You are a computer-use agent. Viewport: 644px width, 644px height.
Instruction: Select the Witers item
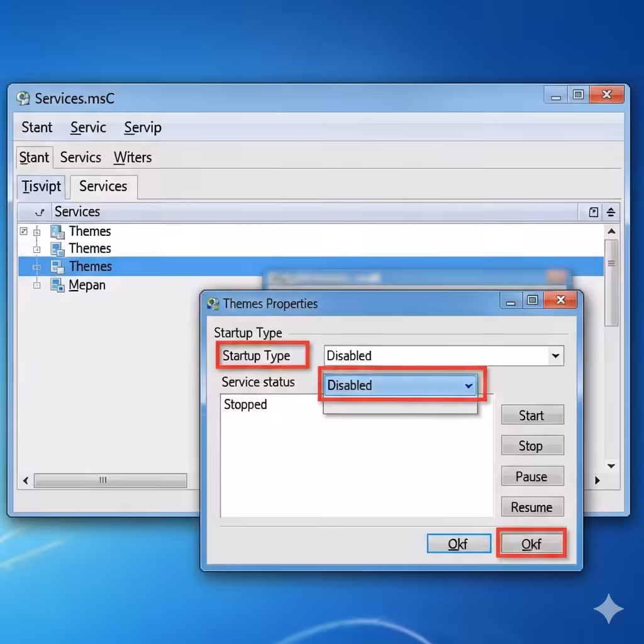(133, 157)
